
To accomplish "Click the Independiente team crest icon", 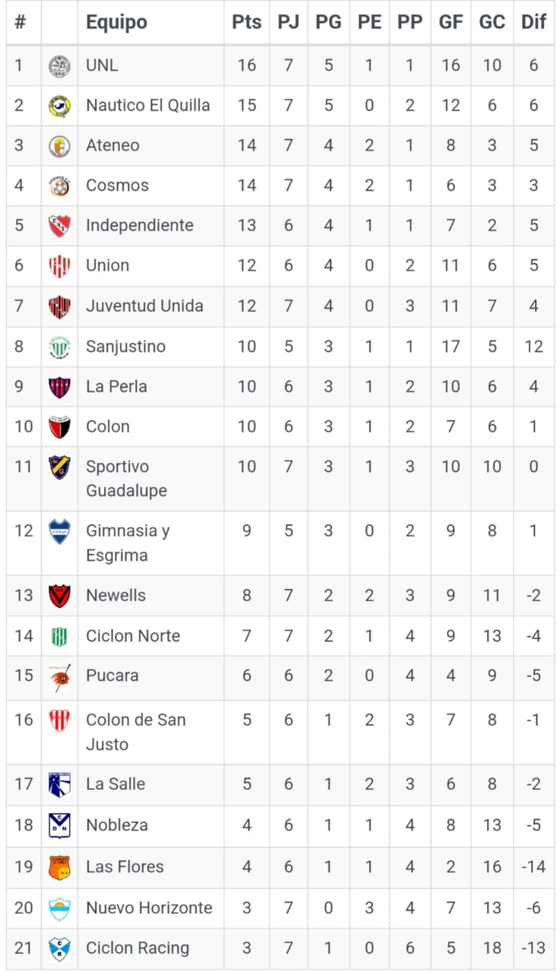I will point(59,226).
